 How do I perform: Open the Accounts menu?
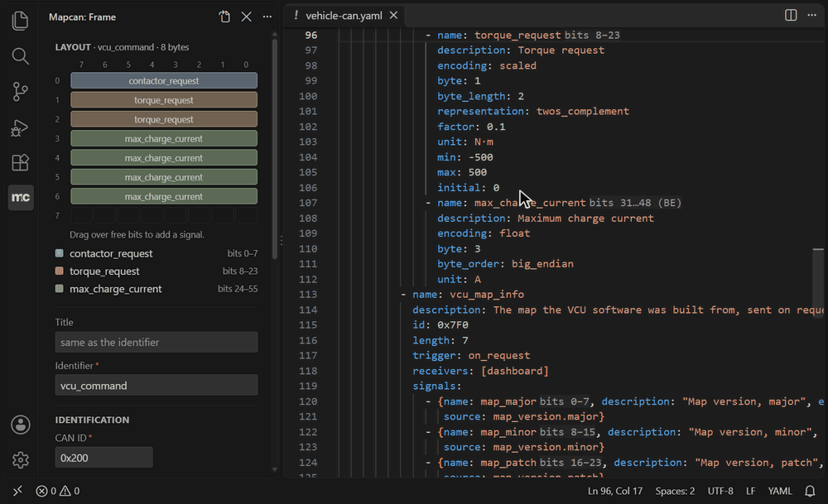tap(21, 425)
